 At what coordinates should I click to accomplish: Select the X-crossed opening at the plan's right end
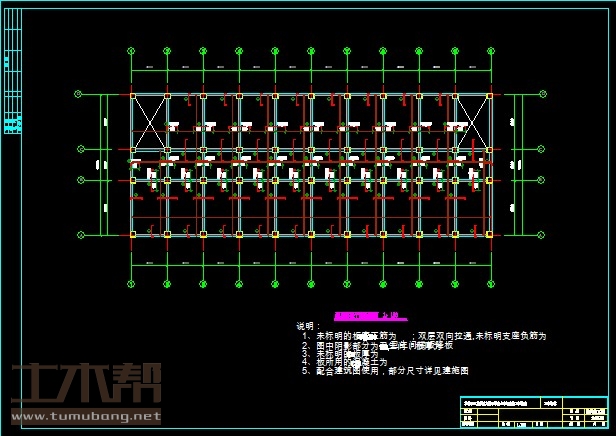[472, 123]
